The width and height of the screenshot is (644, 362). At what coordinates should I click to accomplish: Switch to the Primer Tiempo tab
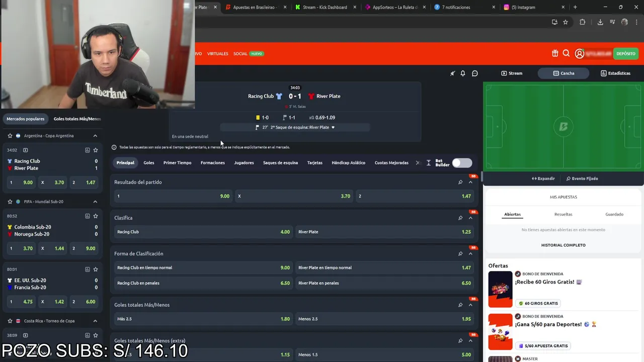tap(177, 163)
